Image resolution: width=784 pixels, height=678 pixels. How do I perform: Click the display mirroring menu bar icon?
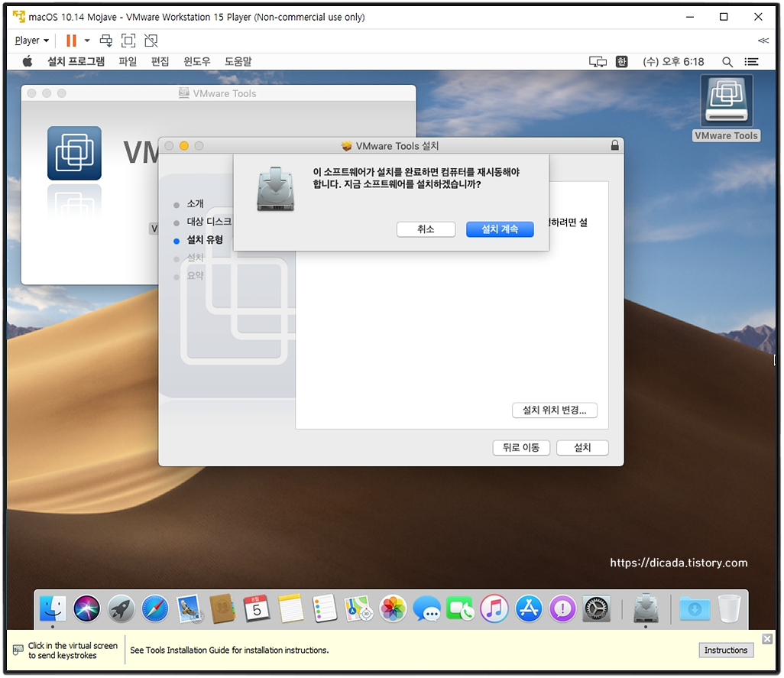pos(598,61)
